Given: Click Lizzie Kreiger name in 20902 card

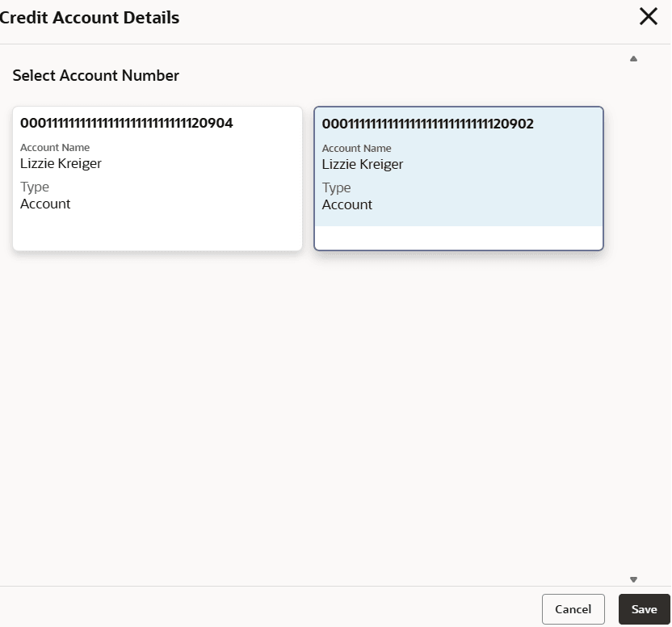Looking at the screenshot, I should tap(363, 164).
